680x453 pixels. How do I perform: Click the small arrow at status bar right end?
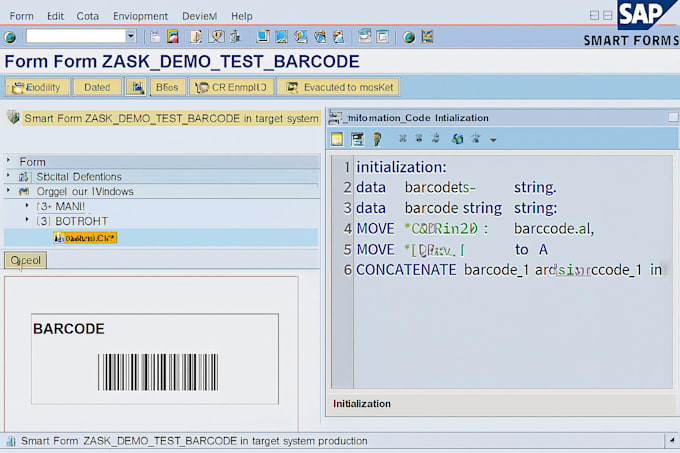point(672,440)
